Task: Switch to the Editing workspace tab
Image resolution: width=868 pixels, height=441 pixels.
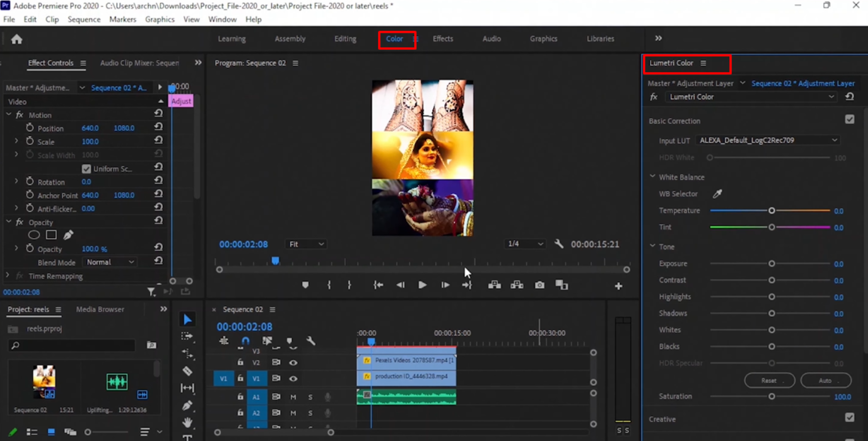Action: pyautogui.click(x=344, y=39)
